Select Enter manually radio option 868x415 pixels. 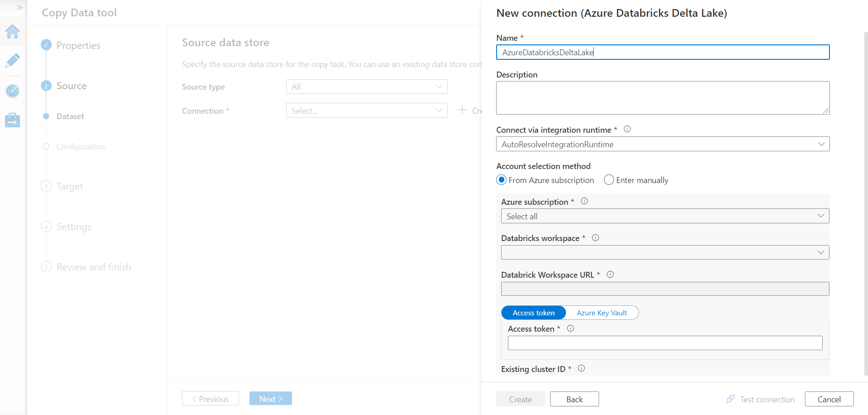tap(609, 180)
